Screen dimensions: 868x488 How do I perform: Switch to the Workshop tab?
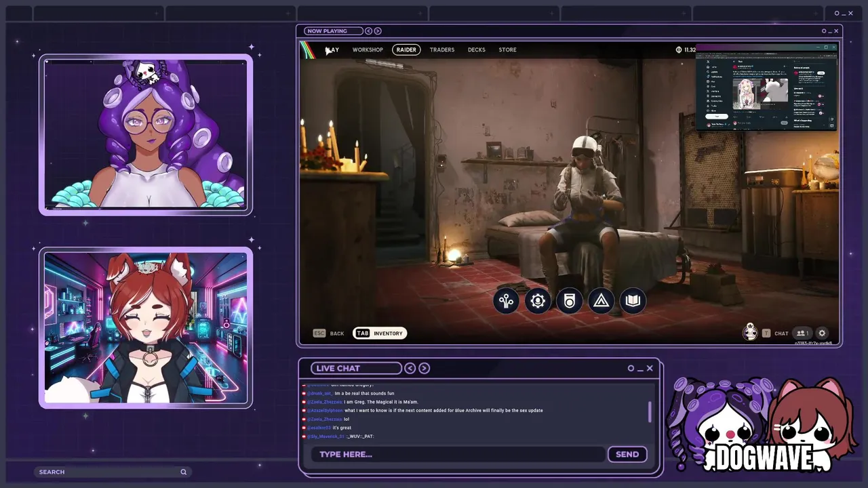pyautogui.click(x=368, y=49)
